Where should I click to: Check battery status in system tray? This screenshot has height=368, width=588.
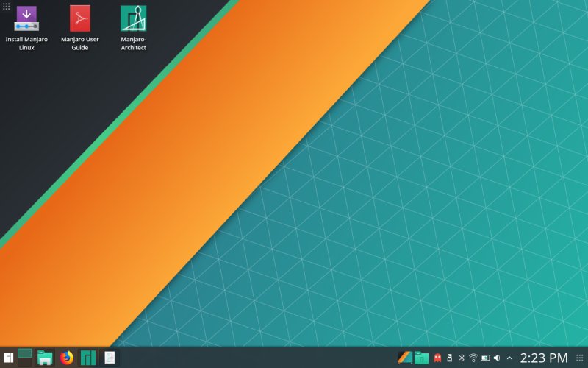click(x=485, y=358)
